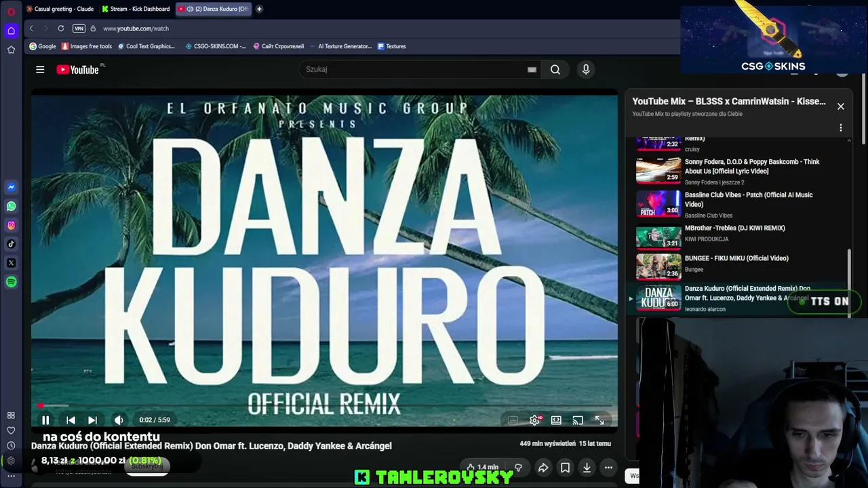This screenshot has width=868, height=488.
Task: Click the video title below the player
Action: tap(212, 446)
